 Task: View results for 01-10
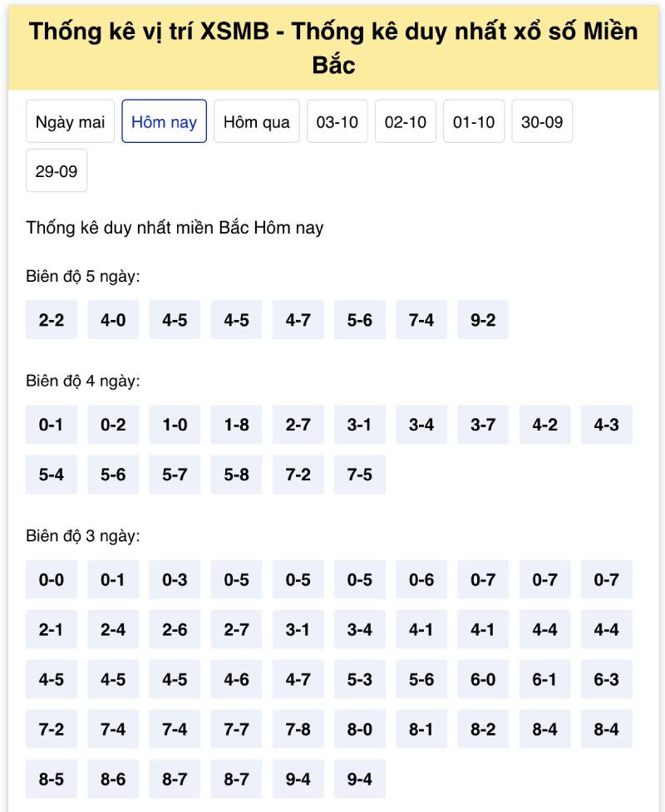pos(474,122)
